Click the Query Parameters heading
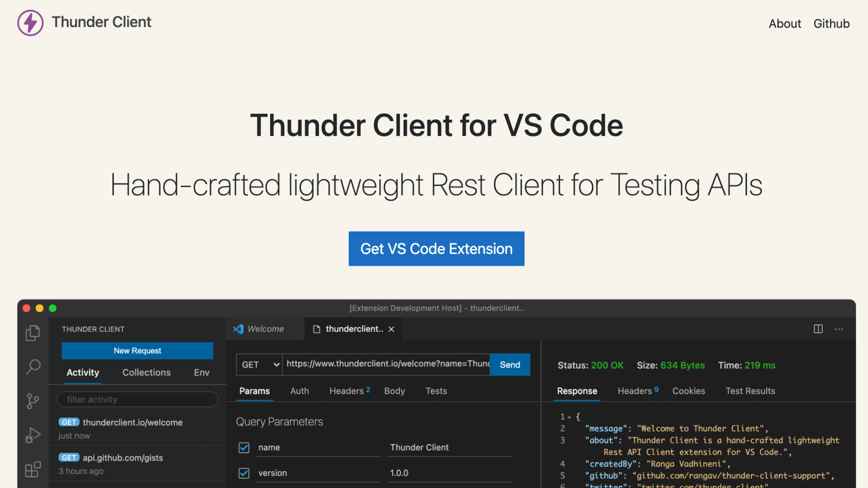 click(279, 422)
